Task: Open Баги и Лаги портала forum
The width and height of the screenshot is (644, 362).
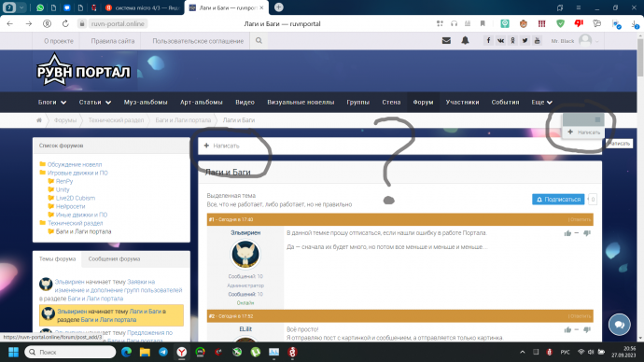Action: (83, 231)
